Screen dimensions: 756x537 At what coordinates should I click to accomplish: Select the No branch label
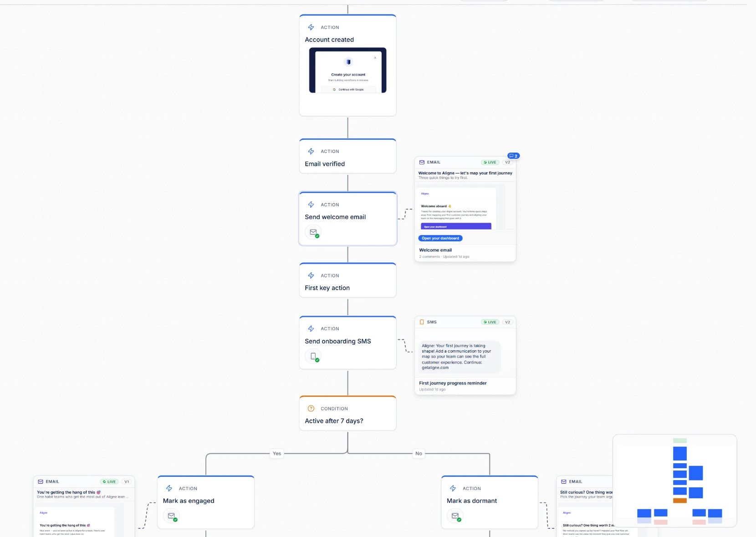click(419, 453)
